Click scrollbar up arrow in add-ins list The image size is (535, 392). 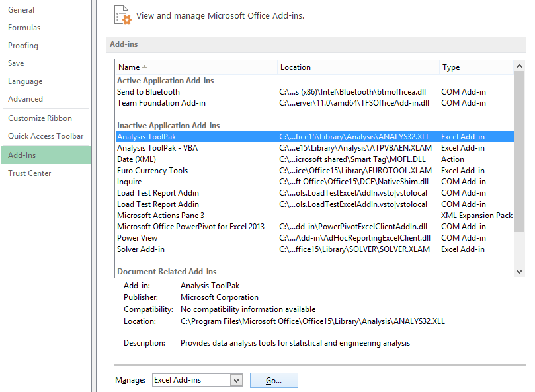tap(519, 66)
